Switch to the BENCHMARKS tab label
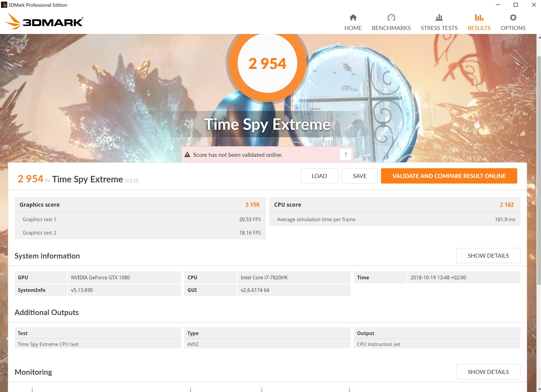This screenshot has width=541, height=392. tap(391, 28)
